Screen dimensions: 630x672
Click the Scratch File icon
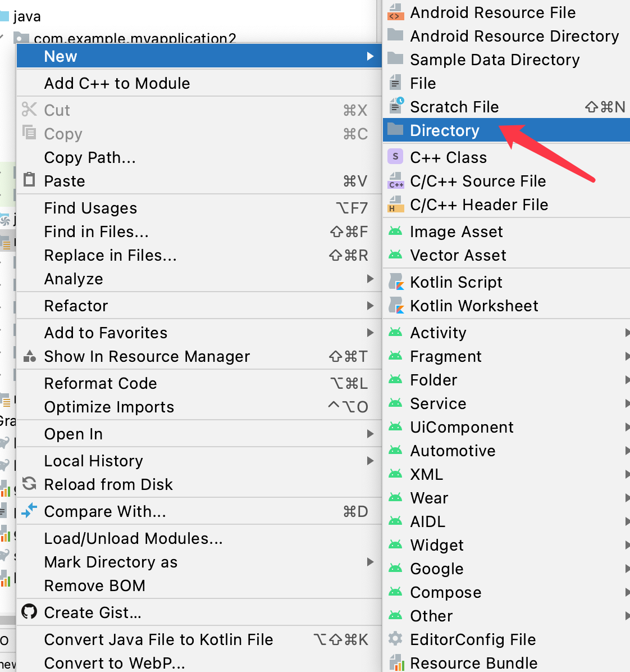pyautogui.click(x=396, y=106)
